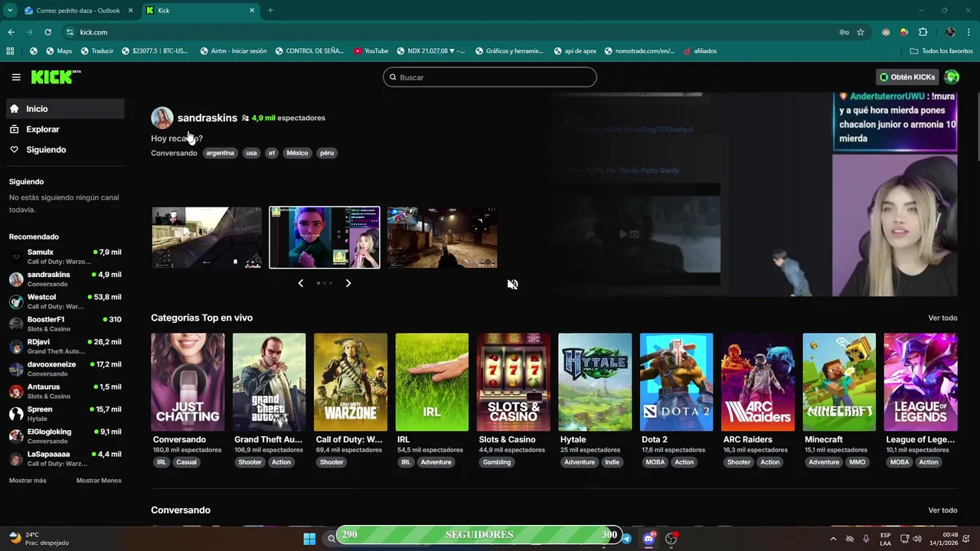
Task: Open the Hytale category card
Action: (595, 382)
